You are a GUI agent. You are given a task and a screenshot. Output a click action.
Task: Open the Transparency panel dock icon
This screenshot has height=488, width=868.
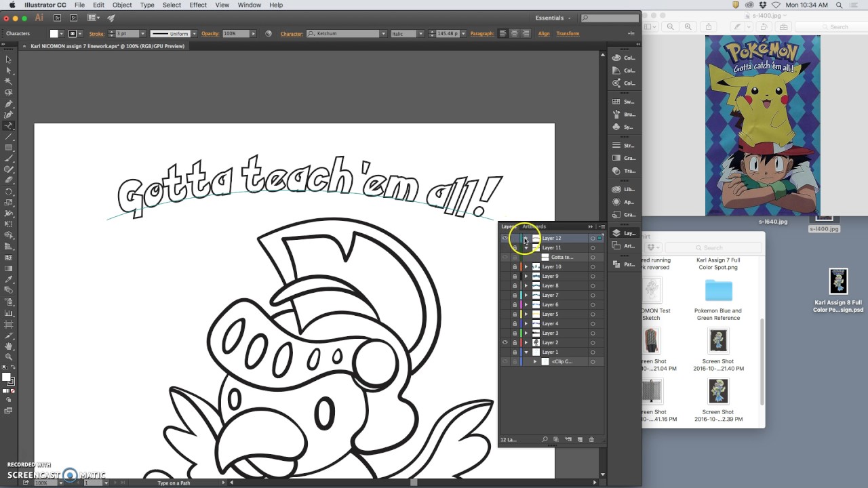coord(624,171)
